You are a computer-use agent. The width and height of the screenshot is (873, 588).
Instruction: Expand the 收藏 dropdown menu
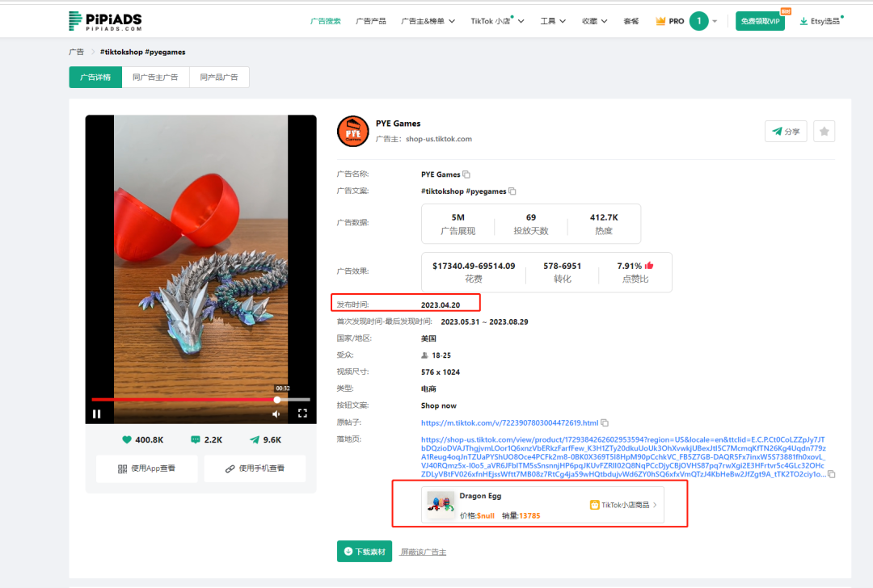pyautogui.click(x=595, y=21)
